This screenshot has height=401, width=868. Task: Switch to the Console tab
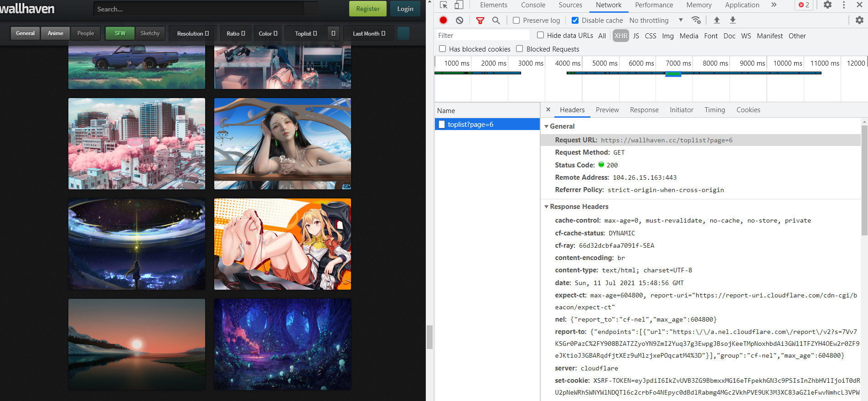(x=533, y=5)
